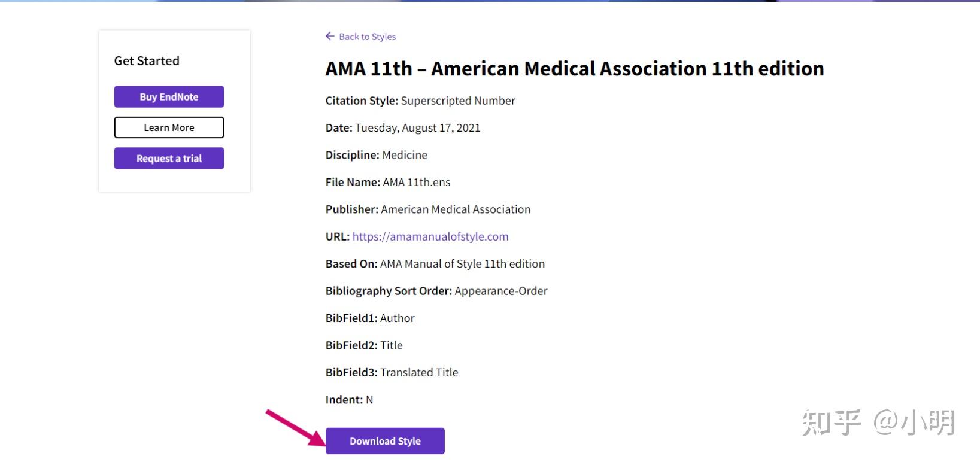Click the Date Tuesday, August 17, 2021 line
Viewport: 980px width, 462px height.
tap(403, 127)
